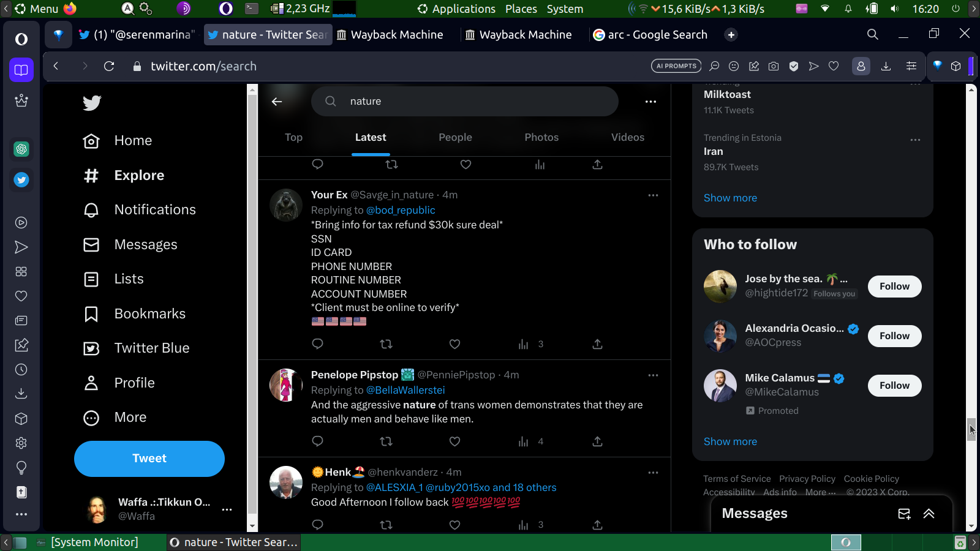Reload the page
The height and width of the screenshot is (551, 980).
[109, 66]
